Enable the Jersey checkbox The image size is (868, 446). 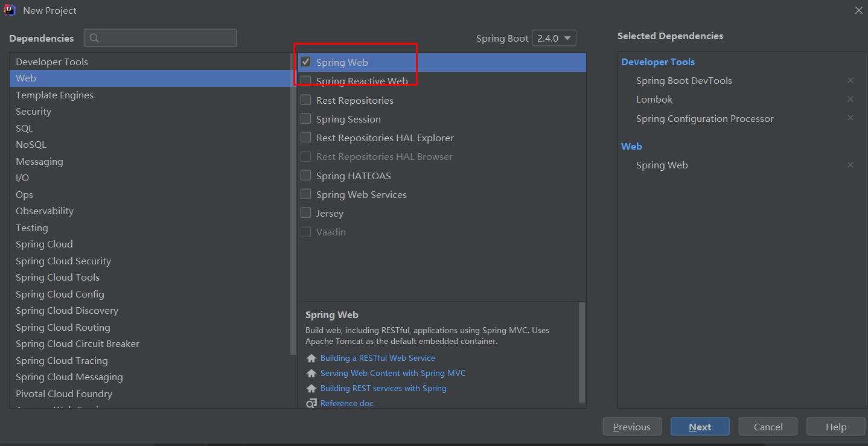pyautogui.click(x=306, y=213)
